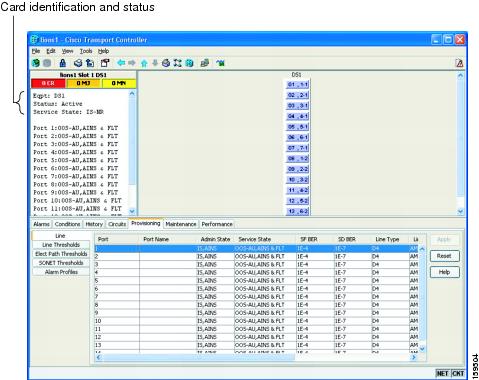
Task: Open the Line Thresholds subtab
Action: click(x=61, y=245)
